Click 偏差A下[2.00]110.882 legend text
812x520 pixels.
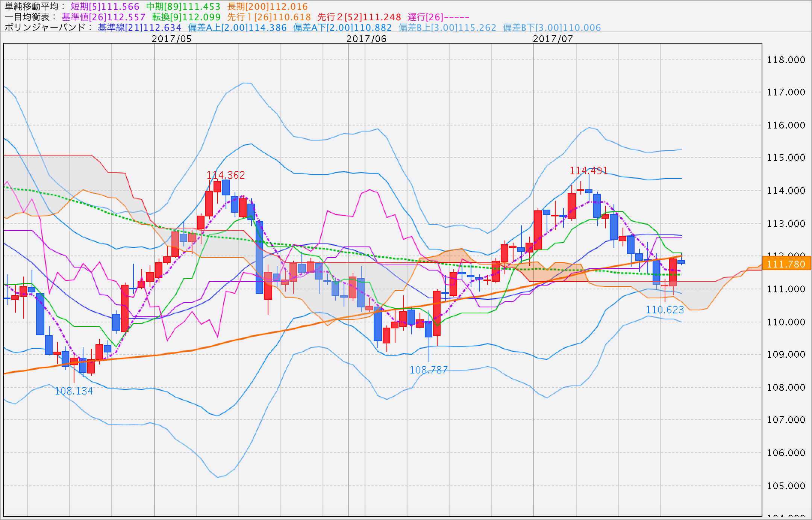pyautogui.click(x=342, y=27)
